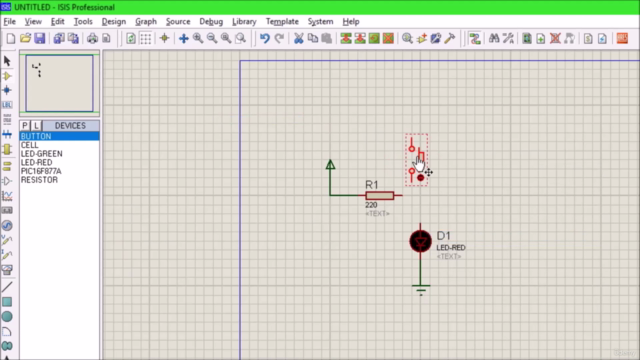
Task: Open the File menu
Action: tap(9, 22)
